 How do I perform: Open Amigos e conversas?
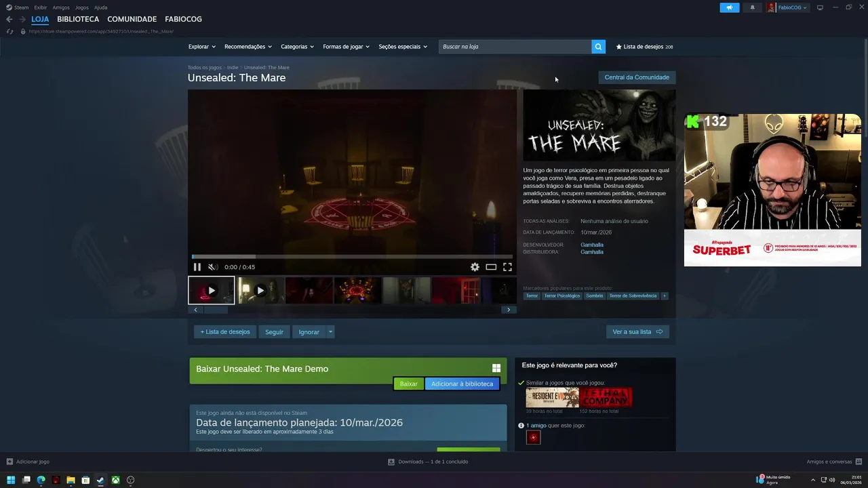[833, 462]
